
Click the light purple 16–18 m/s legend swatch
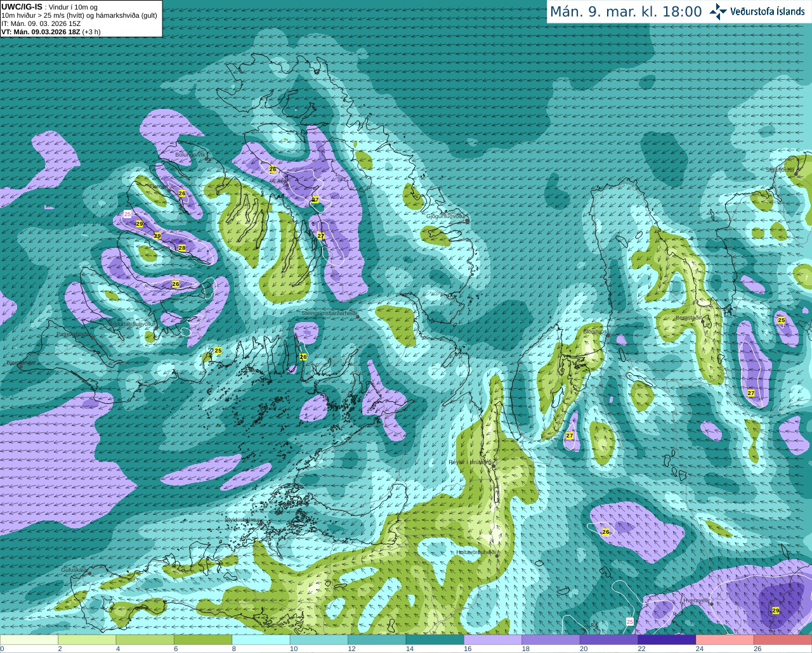click(x=494, y=640)
